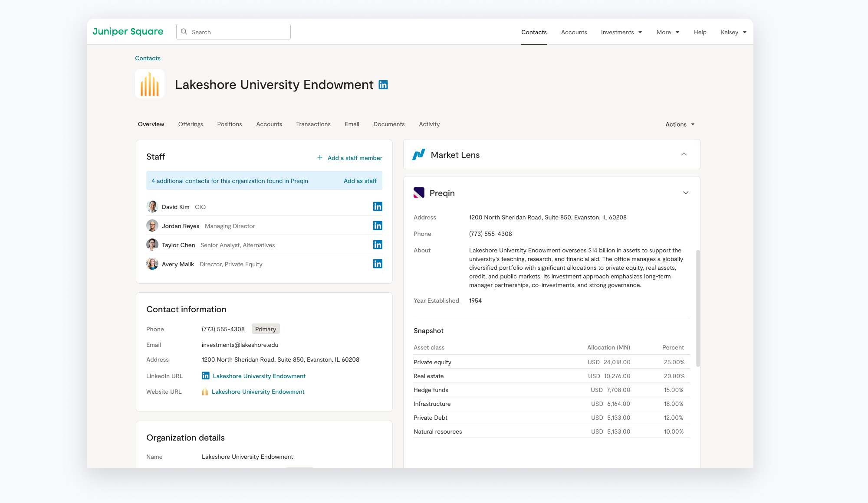Click LinkedIn icon beside organization title
The width and height of the screenshot is (868, 503).
[383, 85]
